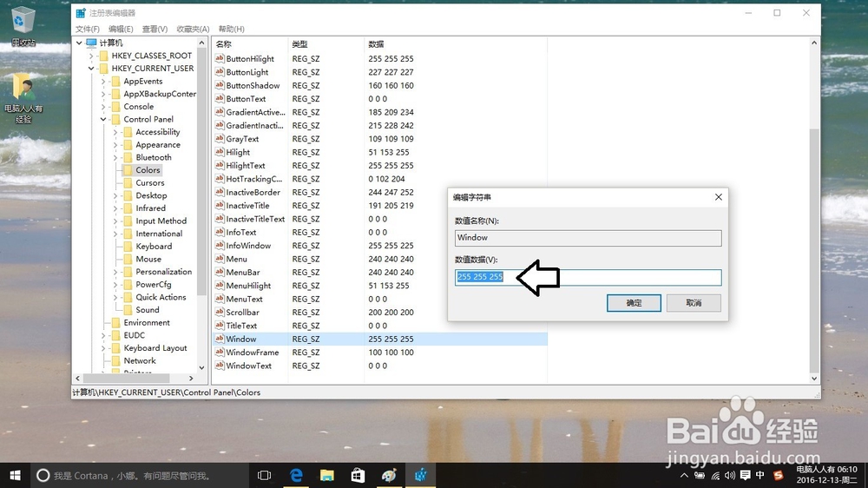Screen dimensions: 868x488
Task: Open Action Center notifications icon
Action: point(745,475)
